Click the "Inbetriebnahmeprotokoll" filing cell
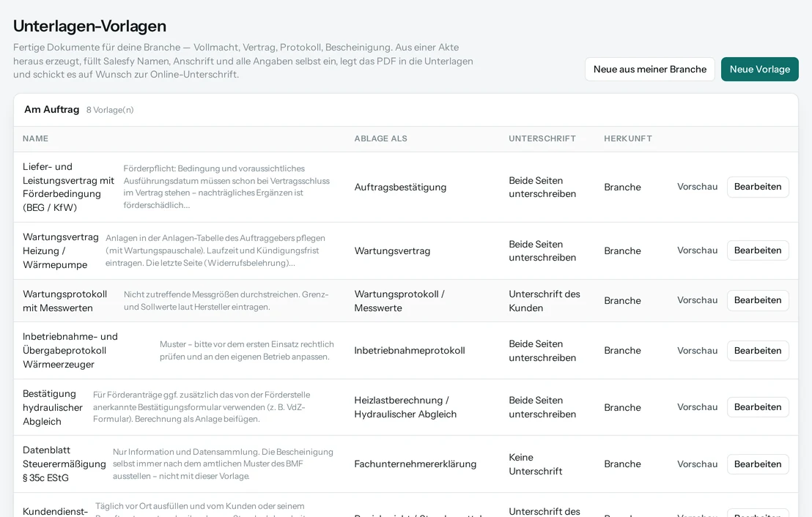This screenshot has height=517, width=812. 410,350
